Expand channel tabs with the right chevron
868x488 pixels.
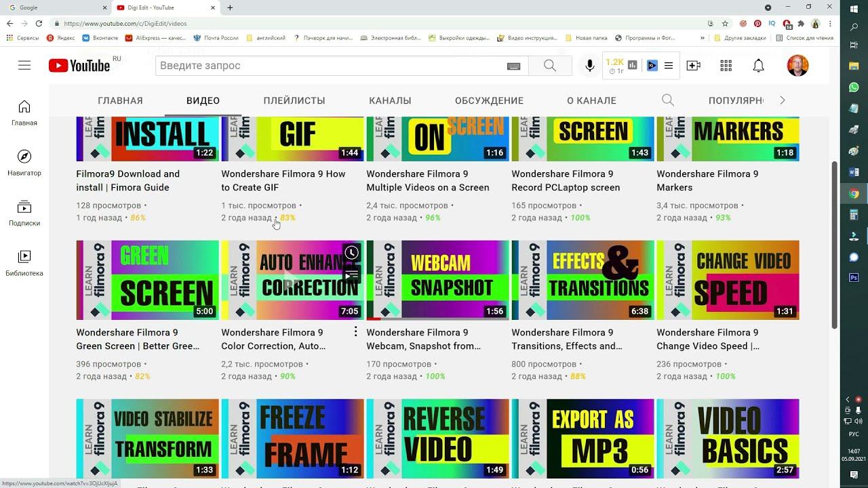coord(782,100)
